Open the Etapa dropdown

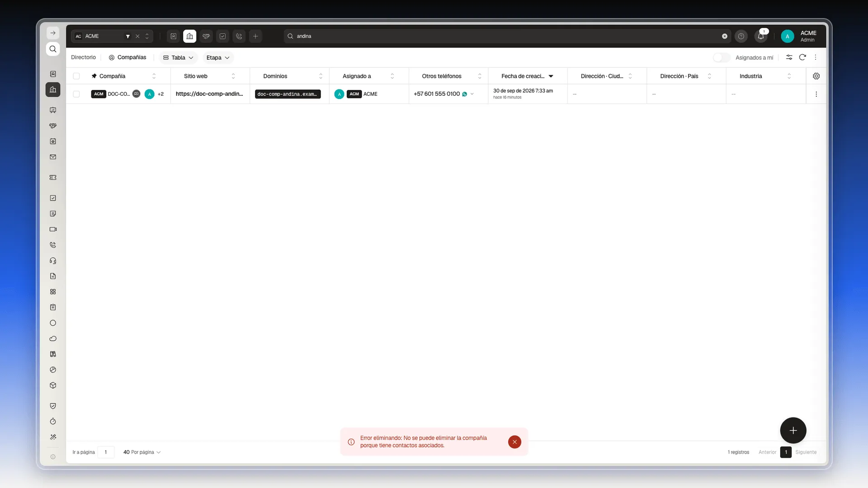coord(218,58)
